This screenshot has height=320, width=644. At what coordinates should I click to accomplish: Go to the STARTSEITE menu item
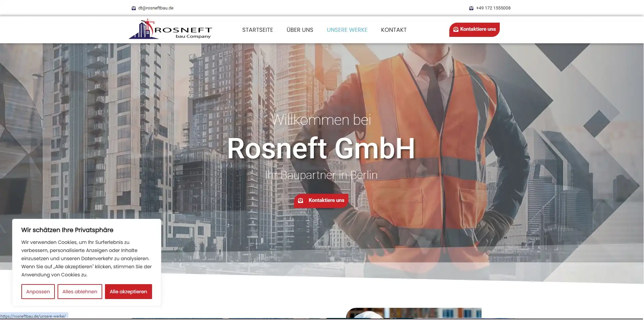point(257,30)
